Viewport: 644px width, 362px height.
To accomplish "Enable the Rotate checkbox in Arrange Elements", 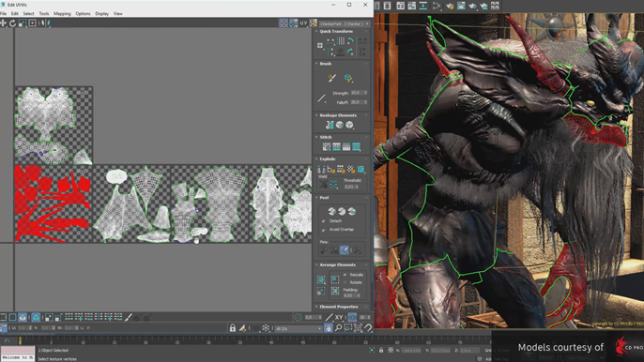I will [345, 282].
